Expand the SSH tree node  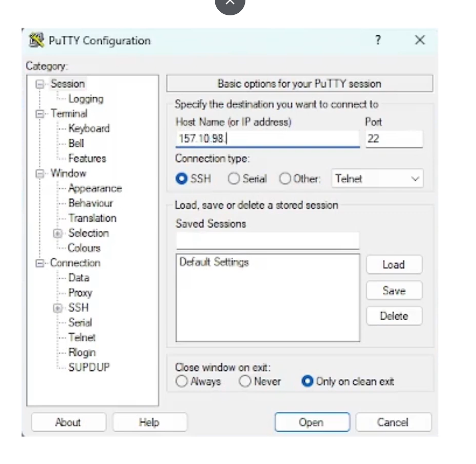tap(58, 308)
